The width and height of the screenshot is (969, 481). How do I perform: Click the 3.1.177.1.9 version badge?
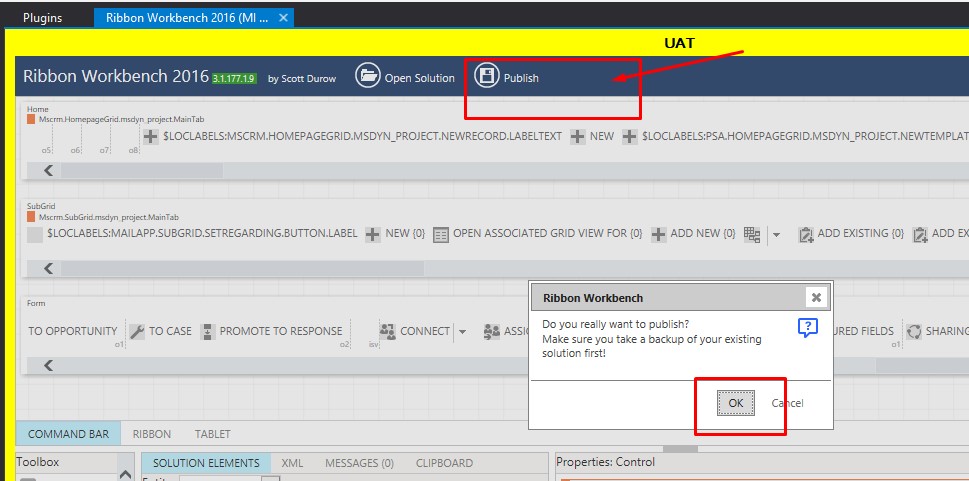234,79
